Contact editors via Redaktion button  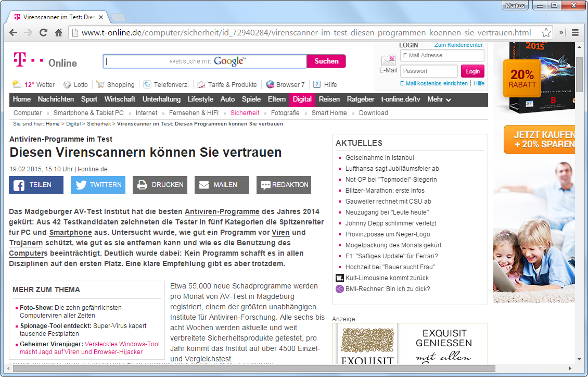tap(284, 185)
